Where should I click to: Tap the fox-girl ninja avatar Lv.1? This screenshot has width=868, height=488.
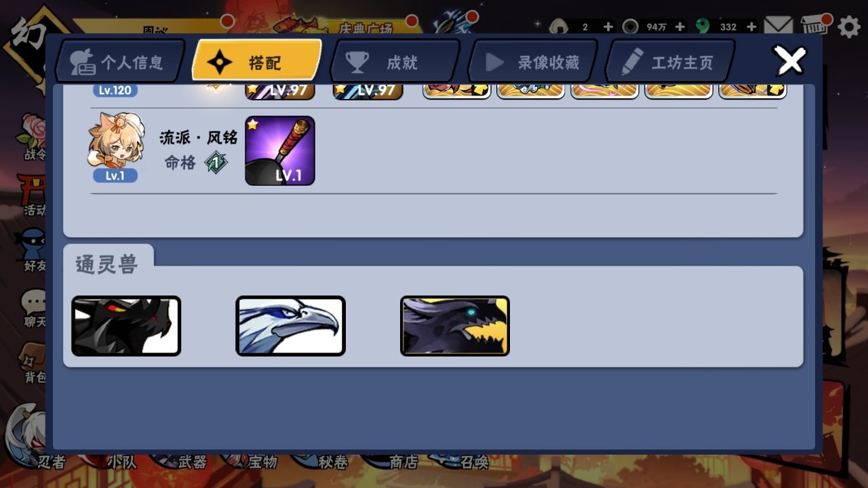116,147
